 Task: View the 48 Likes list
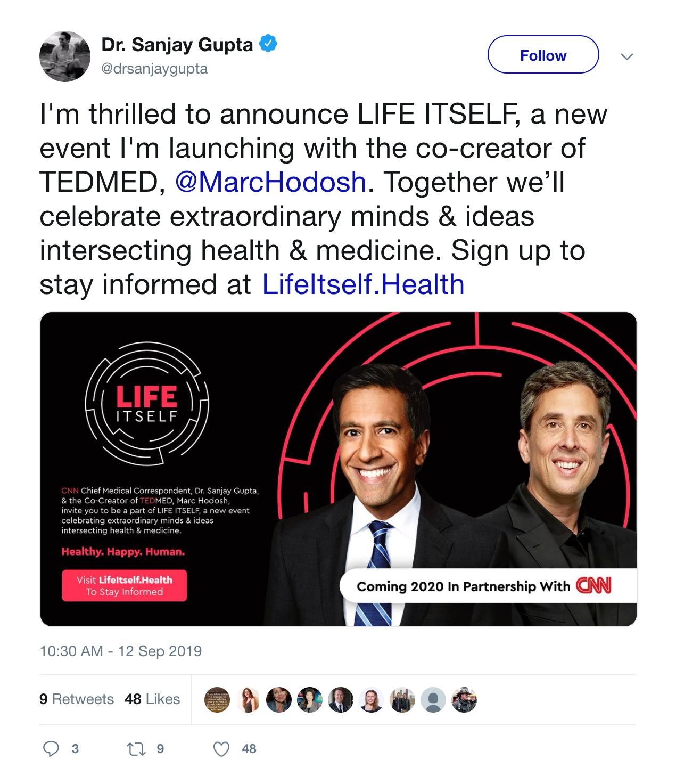coord(152,699)
